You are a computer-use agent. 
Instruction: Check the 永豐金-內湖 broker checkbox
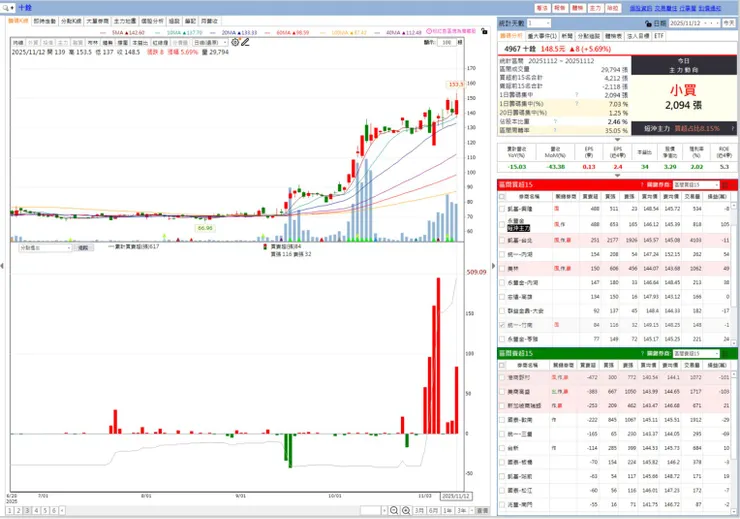coord(502,283)
